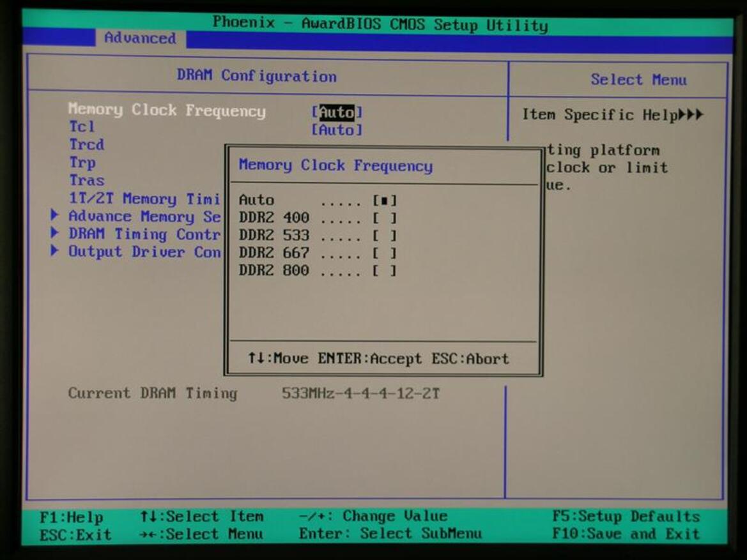Select the Trcd setting row

point(87,144)
